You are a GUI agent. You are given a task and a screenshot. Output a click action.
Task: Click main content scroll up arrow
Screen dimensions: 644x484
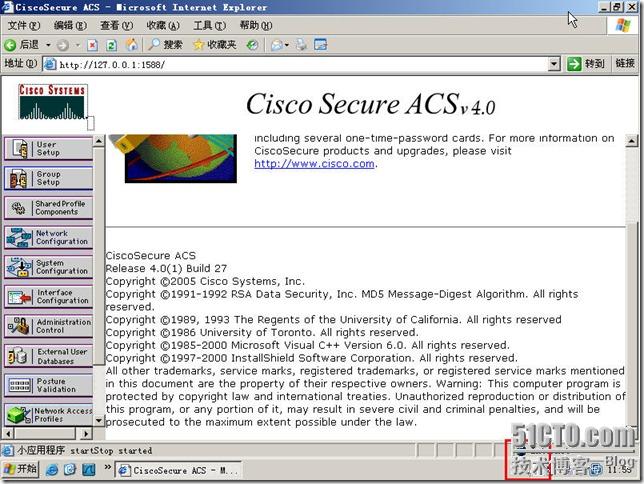click(x=631, y=141)
